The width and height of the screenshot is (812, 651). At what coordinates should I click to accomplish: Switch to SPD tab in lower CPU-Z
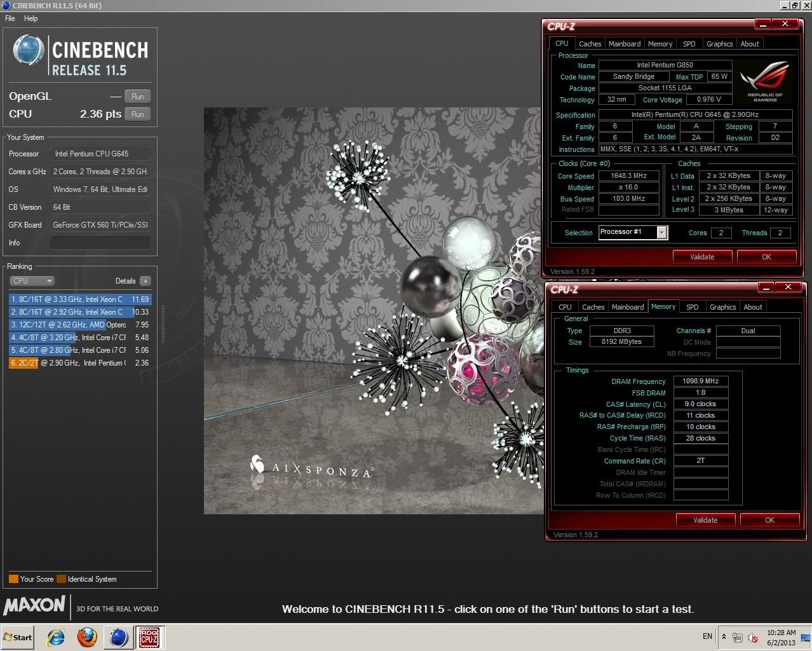[693, 307]
